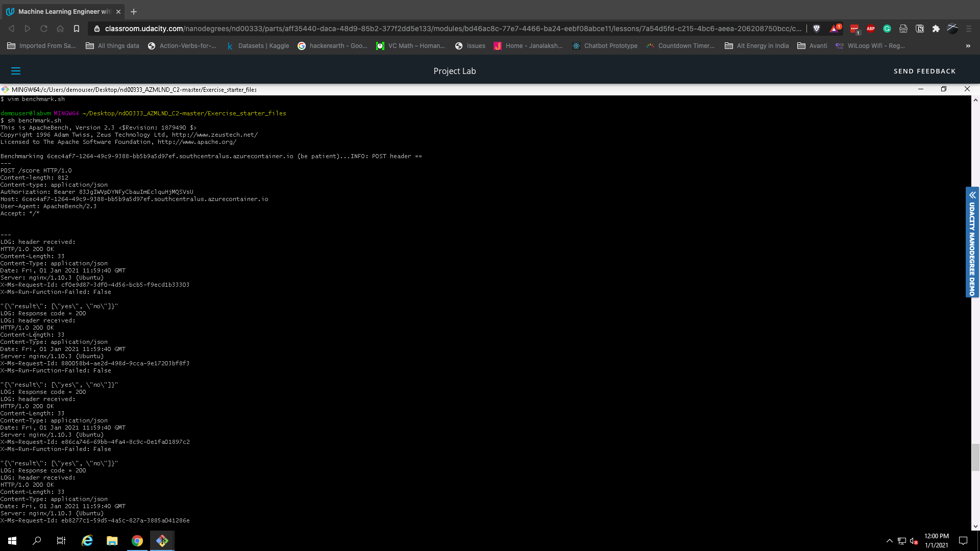This screenshot has width=980, height=551.
Task: Click SEND FEEDBACK link
Action: pos(924,71)
